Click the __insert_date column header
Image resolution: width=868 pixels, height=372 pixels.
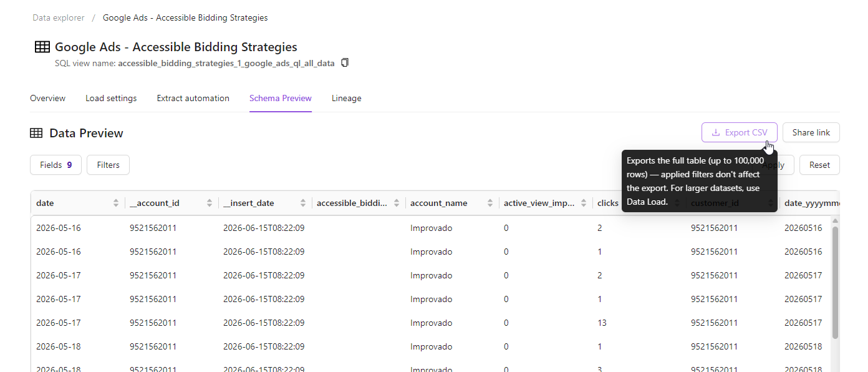pos(265,203)
